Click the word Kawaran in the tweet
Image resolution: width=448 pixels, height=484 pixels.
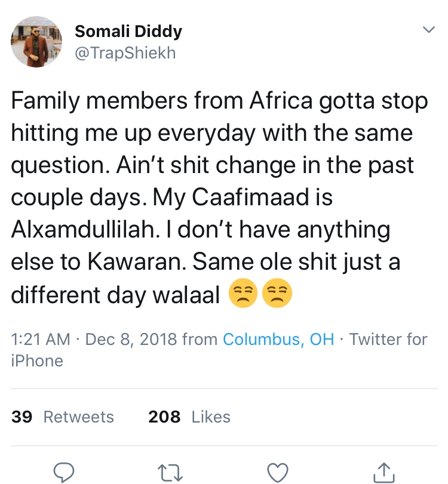click(x=154, y=262)
